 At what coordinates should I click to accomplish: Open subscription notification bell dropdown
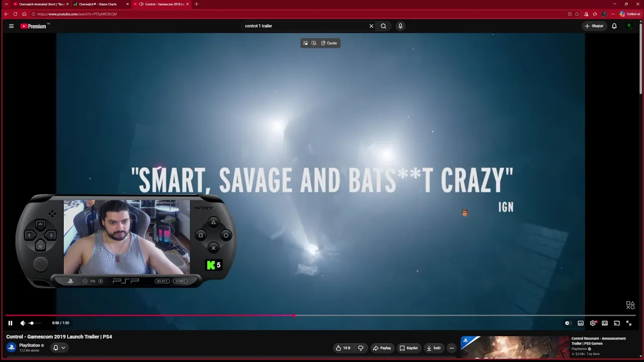point(59,347)
